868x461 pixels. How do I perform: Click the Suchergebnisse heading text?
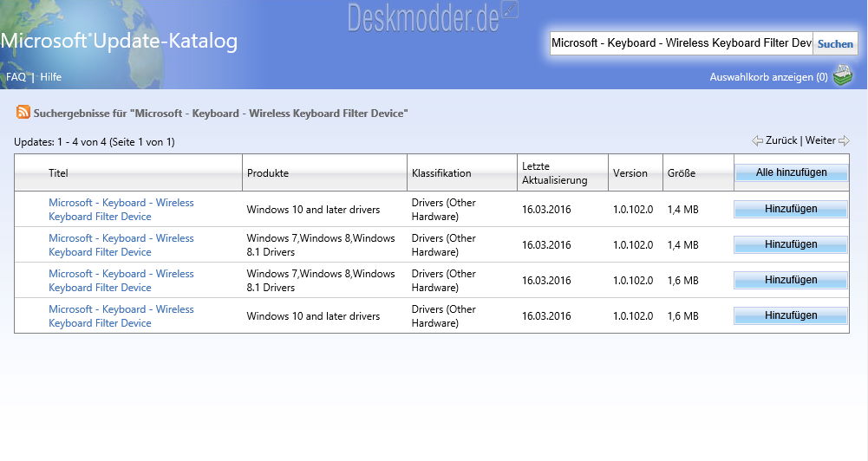(220, 114)
